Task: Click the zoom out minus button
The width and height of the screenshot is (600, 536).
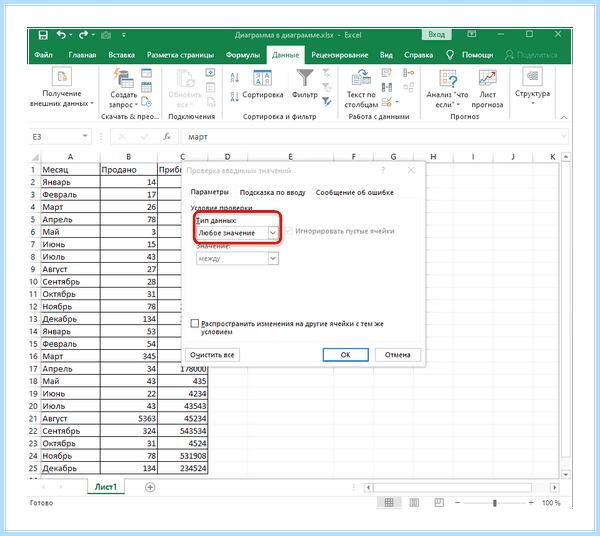Action: [457, 503]
